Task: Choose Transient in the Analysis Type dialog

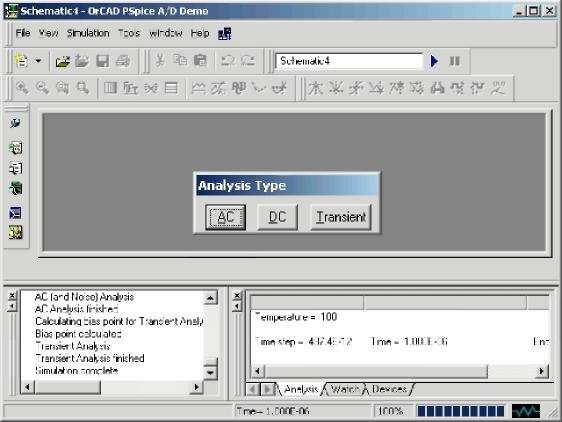Action: (x=340, y=217)
